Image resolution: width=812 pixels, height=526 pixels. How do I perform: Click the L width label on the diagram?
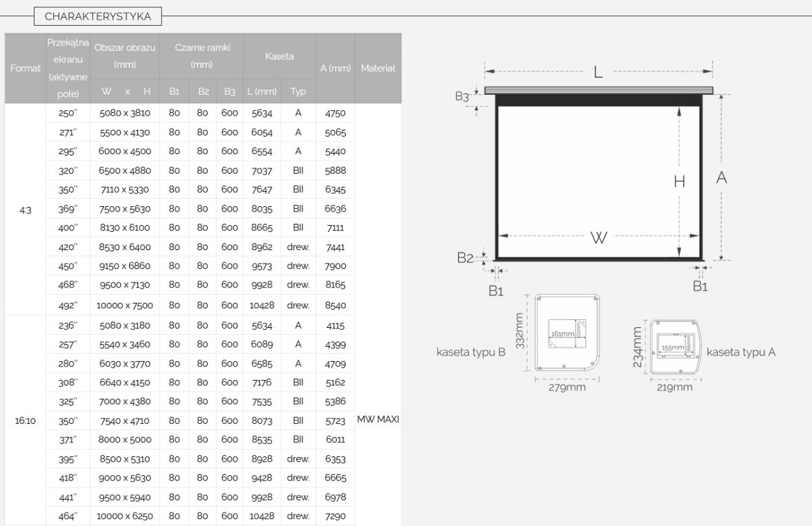pyautogui.click(x=598, y=72)
